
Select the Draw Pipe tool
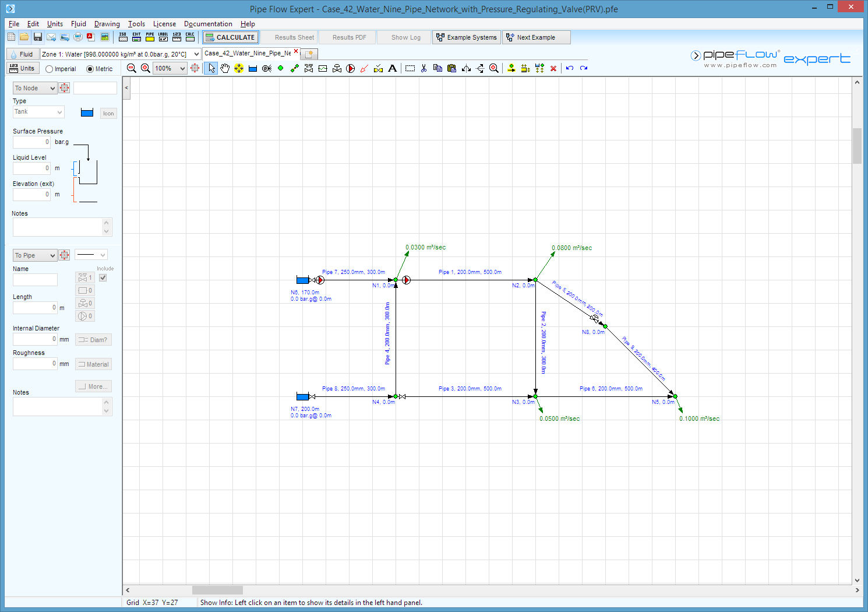point(295,68)
